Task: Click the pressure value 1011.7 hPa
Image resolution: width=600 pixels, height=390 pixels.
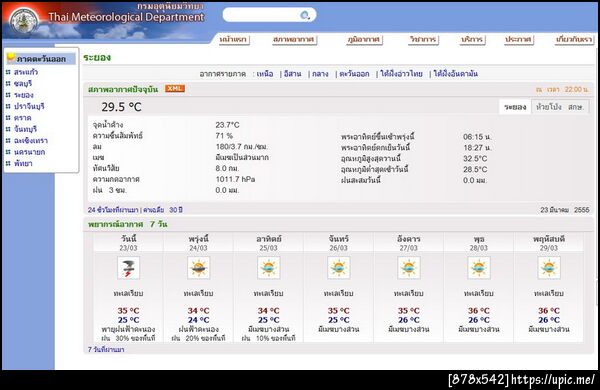Action: coord(235,179)
